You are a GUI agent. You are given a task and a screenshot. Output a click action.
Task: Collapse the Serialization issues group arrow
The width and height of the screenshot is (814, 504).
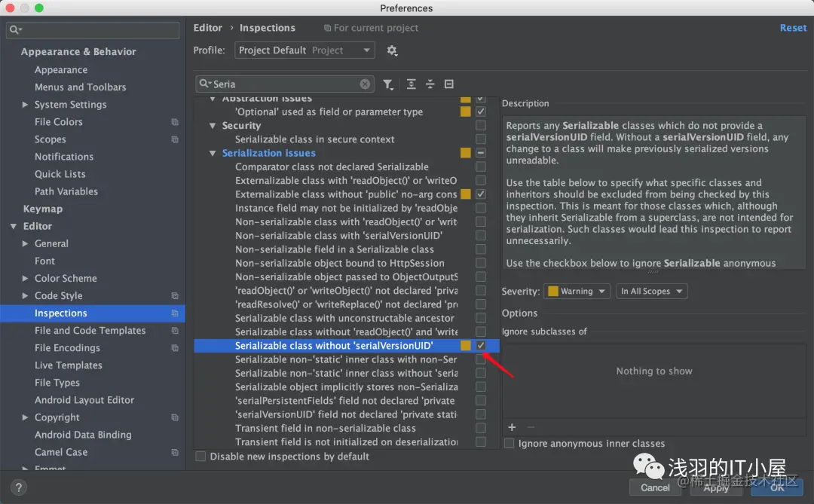213,153
